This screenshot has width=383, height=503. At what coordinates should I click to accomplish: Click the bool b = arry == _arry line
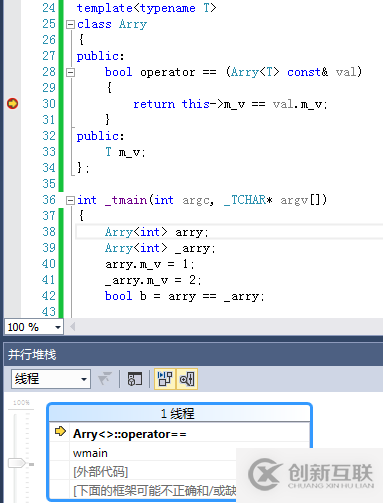pyautogui.click(x=185, y=296)
